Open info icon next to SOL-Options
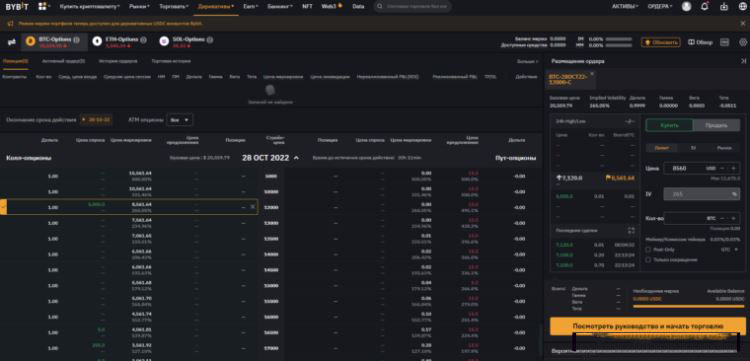 [210, 40]
